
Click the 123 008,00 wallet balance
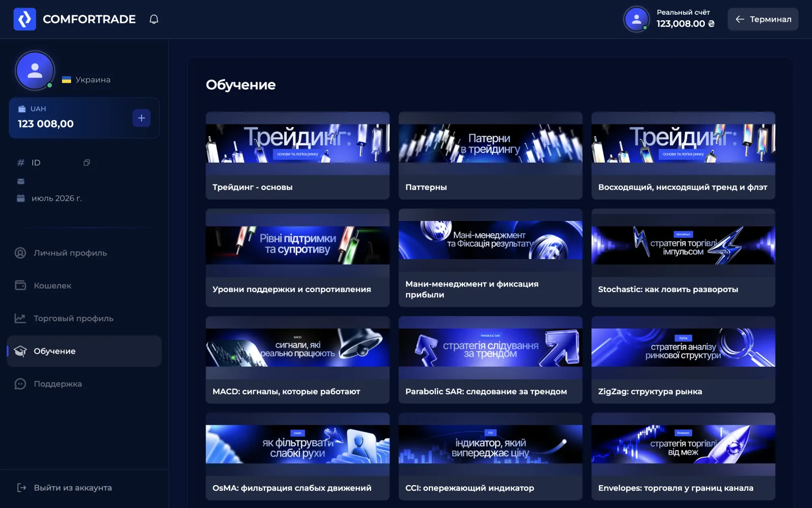point(46,124)
